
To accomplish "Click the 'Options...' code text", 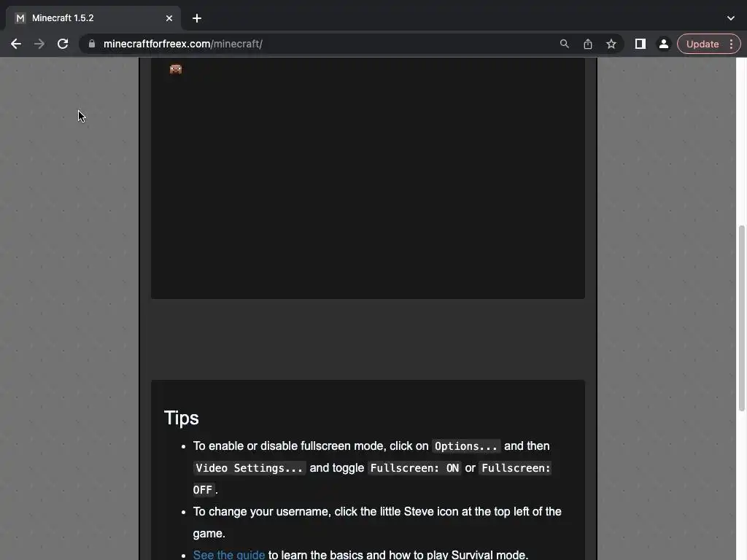I will [x=466, y=446].
